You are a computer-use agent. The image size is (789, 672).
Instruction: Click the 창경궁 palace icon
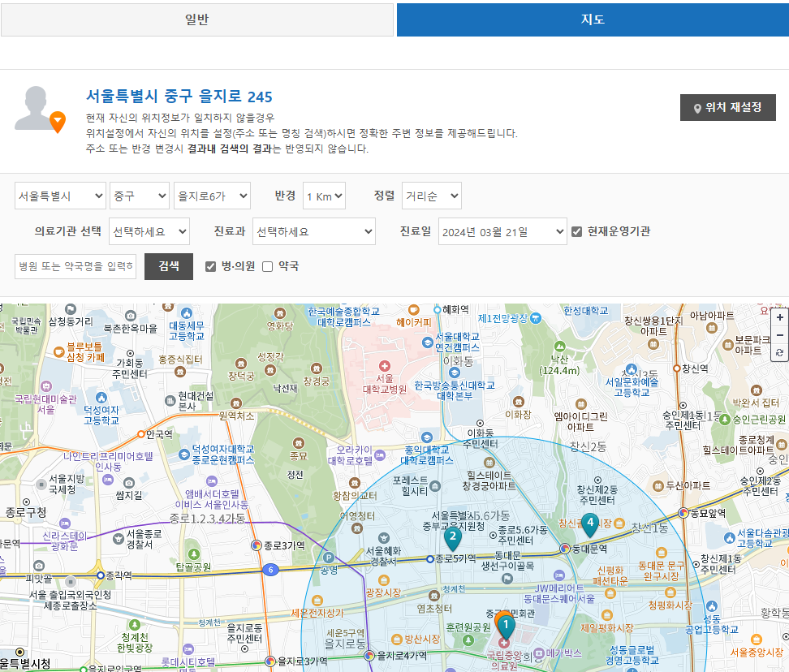[316, 368]
